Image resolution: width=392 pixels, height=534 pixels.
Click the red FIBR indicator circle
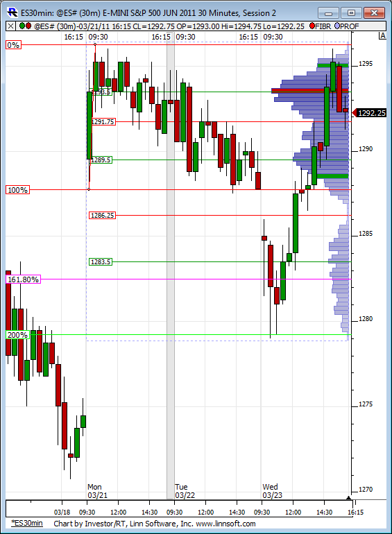click(312, 26)
